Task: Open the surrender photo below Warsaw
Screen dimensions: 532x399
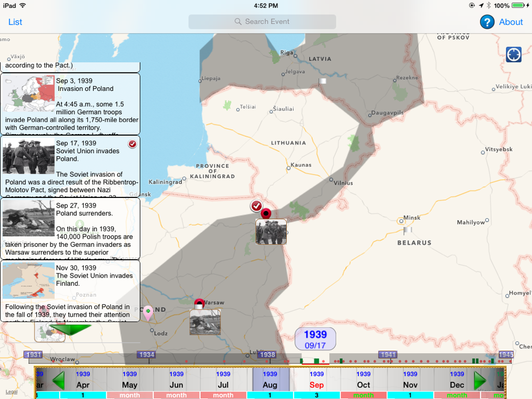Action: tap(205, 322)
